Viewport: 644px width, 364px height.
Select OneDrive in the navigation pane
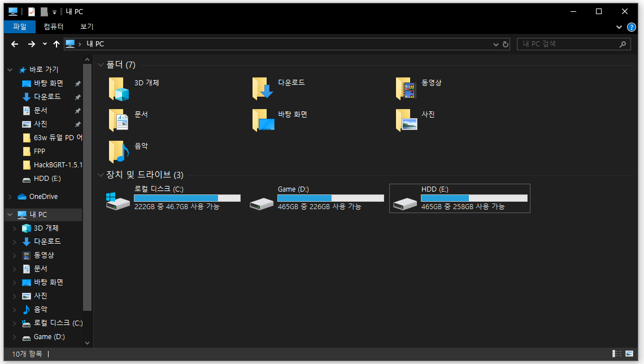coord(43,196)
